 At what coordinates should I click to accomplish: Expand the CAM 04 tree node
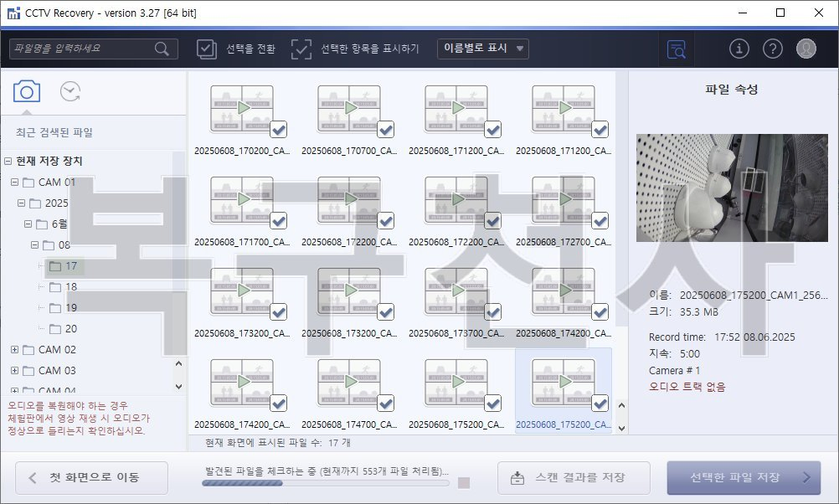[14, 391]
